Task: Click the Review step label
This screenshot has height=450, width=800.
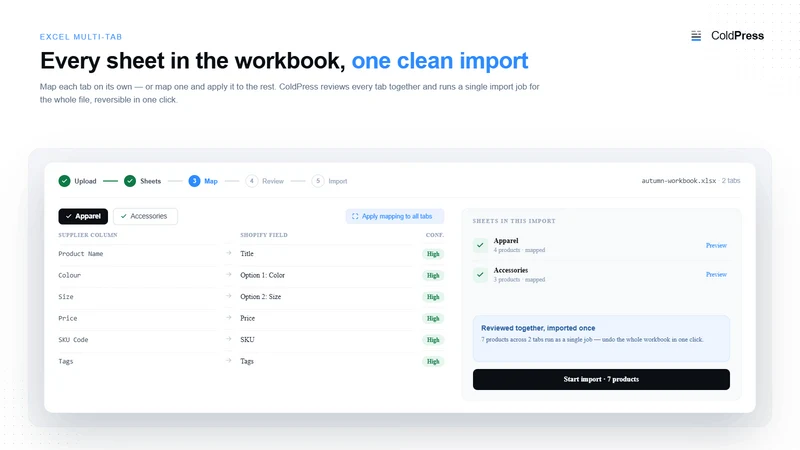Action: pyautogui.click(x=273, y=181)
